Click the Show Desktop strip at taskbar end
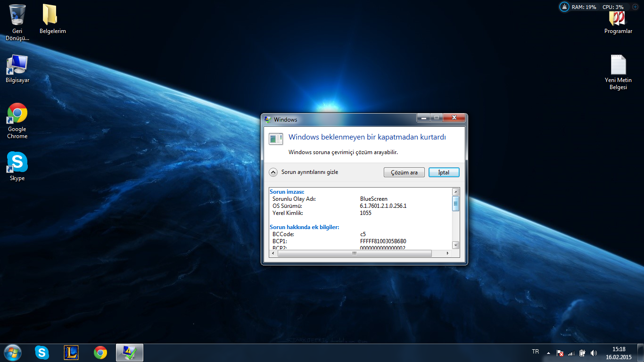Image resolution: width=644 pixels, height=362 pixels. pyautogui.click(x=641, y=353)
